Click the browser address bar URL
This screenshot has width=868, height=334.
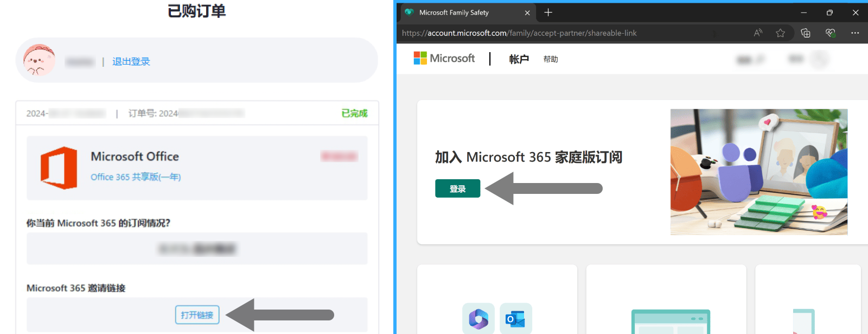tap(519, 33)
